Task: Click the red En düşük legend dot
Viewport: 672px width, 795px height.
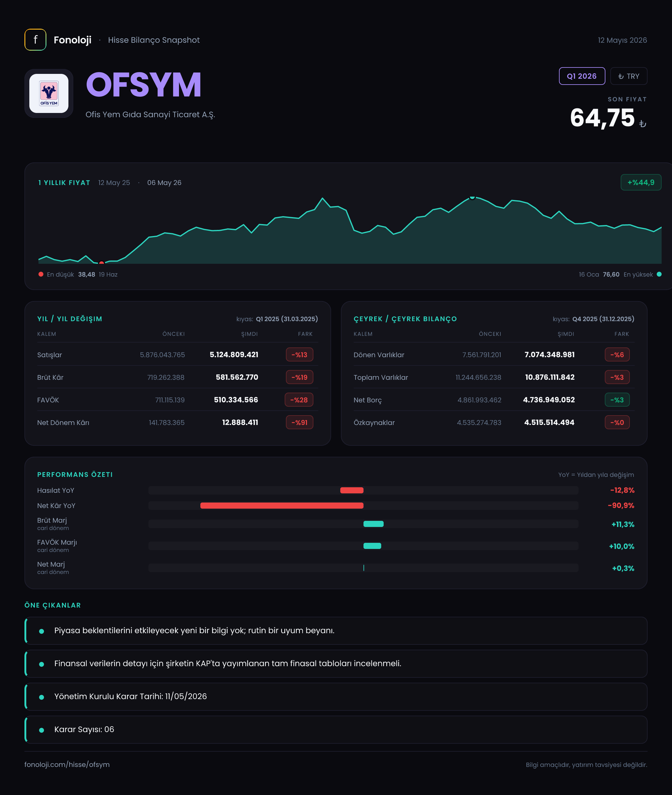Action: pyautogui.click(x=41, y=274)
